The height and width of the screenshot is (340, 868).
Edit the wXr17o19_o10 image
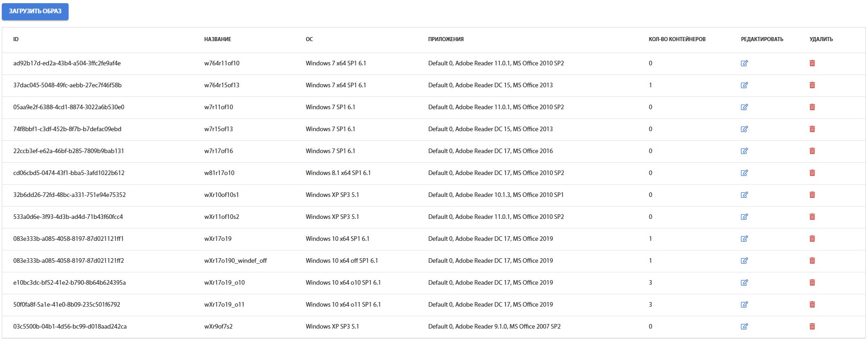[744, 283]
